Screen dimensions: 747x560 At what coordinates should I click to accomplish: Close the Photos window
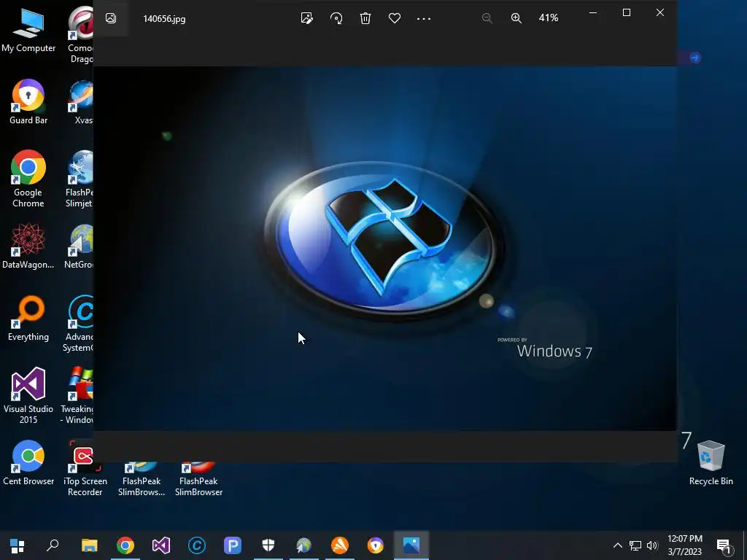659,12
